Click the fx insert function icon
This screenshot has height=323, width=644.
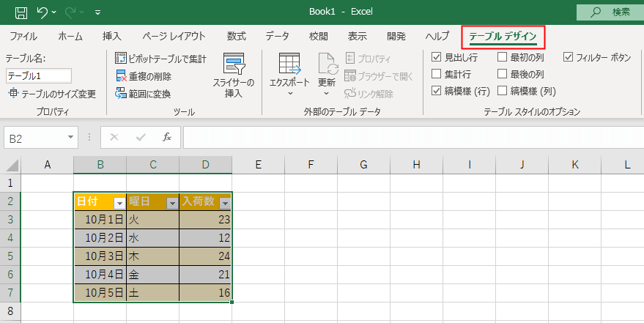pos(166,137)
